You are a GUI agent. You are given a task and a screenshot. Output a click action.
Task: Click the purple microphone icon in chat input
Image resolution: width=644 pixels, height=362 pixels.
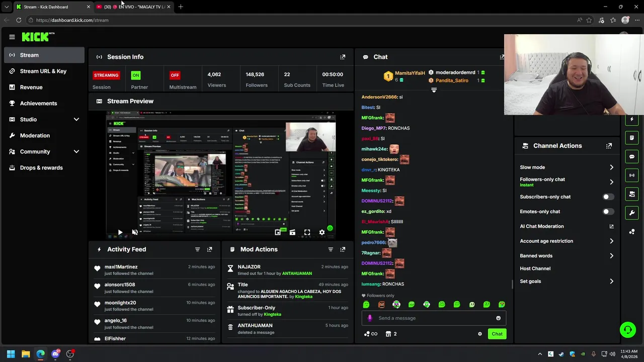coord(370,318)
